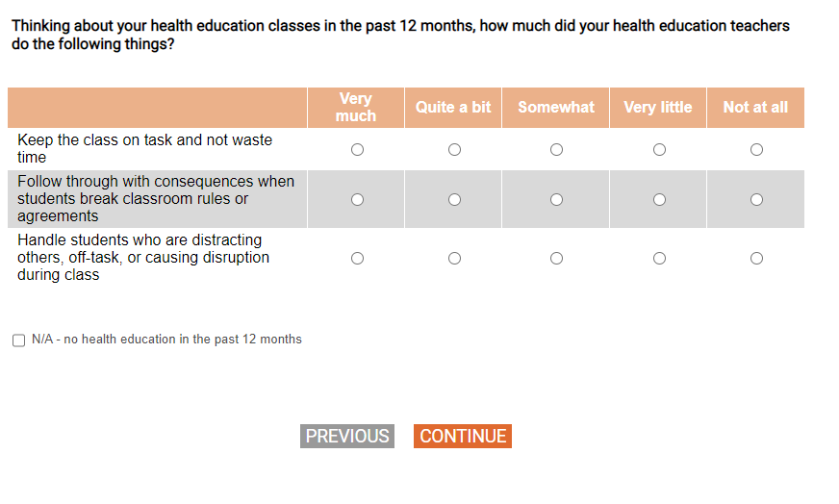Click the 'Very much' column header
Image resolution: width=839 pixels, height=504 pixels.
[x=356, y=108]
